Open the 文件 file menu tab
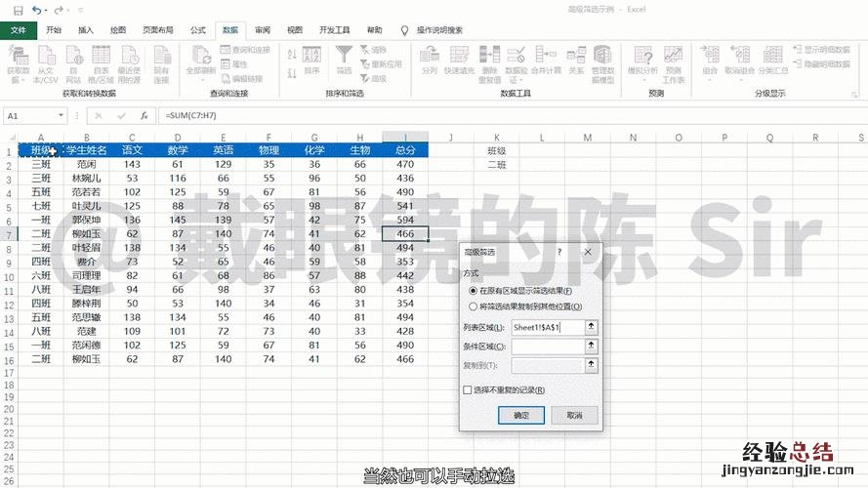This screenshot has width=868, height=488. (x=18, y=30)
